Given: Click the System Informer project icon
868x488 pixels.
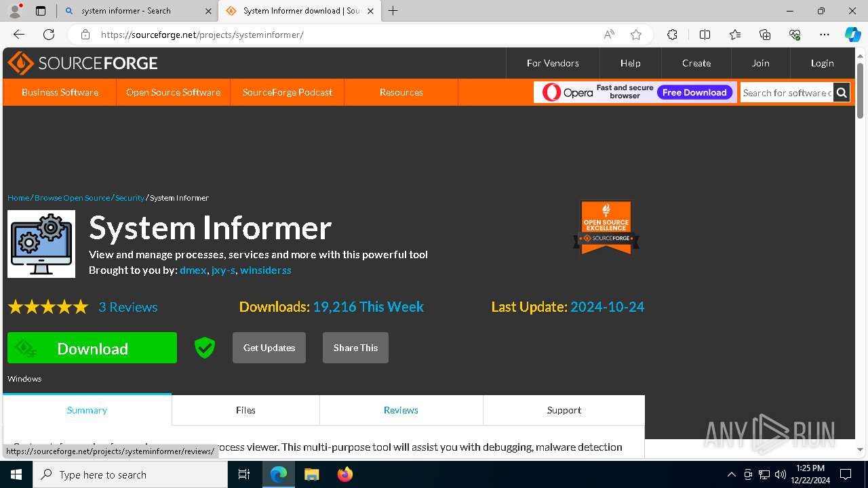Looking at the screenshot, I should pos(41,244).
